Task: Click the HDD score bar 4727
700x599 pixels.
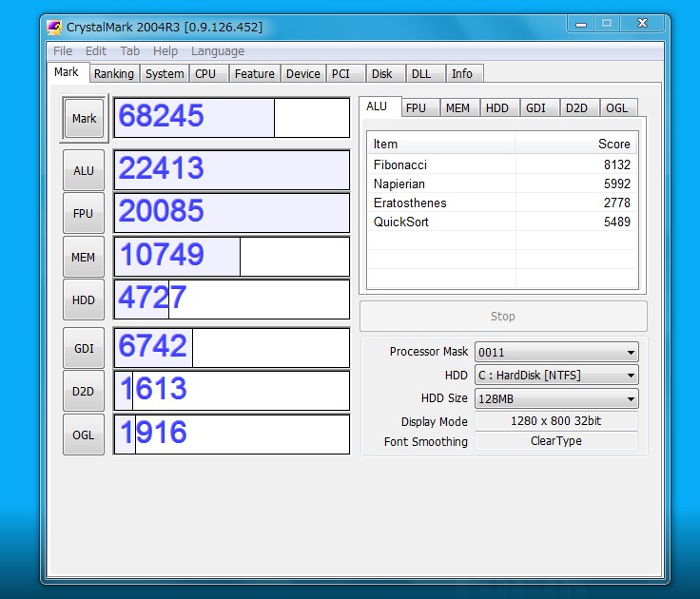Action: (232, 299)
